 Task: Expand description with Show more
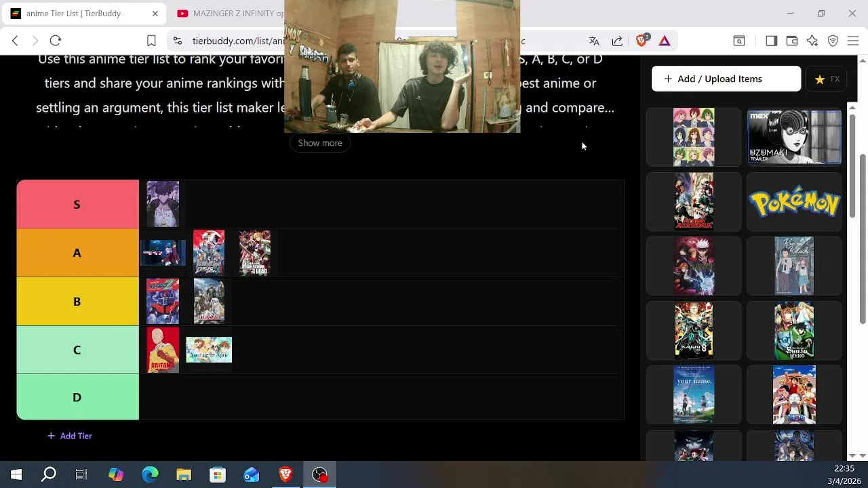pos(320,143)
